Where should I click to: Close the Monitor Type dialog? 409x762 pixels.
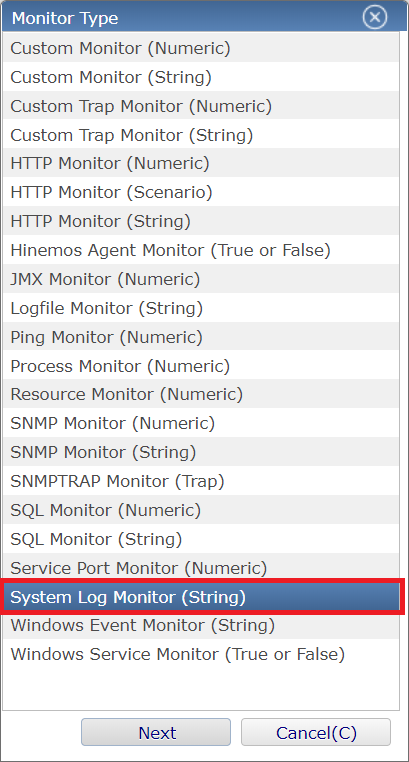coord(375,17)
